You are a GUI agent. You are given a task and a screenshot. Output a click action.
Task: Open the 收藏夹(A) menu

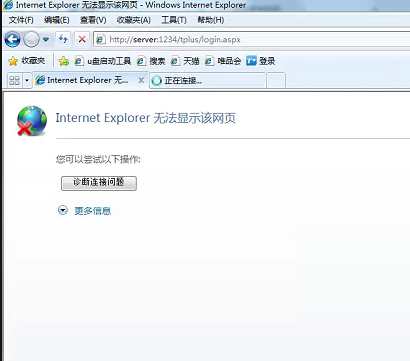pyautogui.click(x=134, y=20)
